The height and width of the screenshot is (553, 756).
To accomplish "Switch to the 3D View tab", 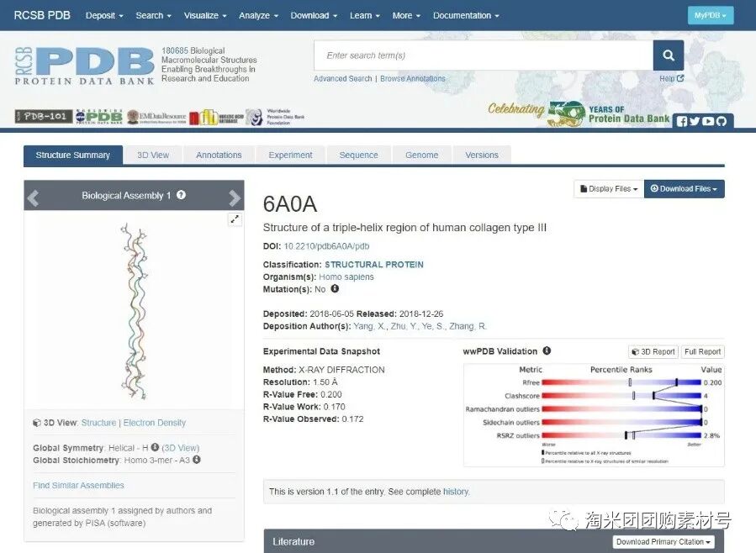I will click(153, 155).
